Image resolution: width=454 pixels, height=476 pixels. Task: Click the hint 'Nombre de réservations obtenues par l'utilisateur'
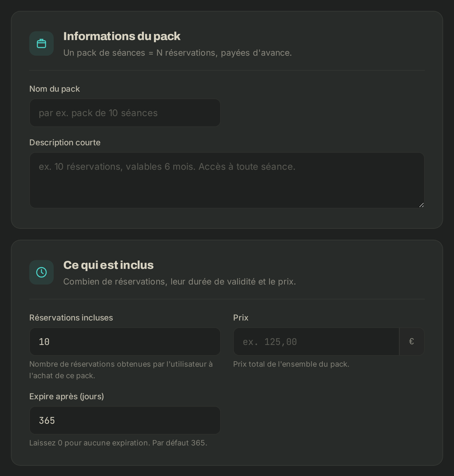tap(118, 364)
